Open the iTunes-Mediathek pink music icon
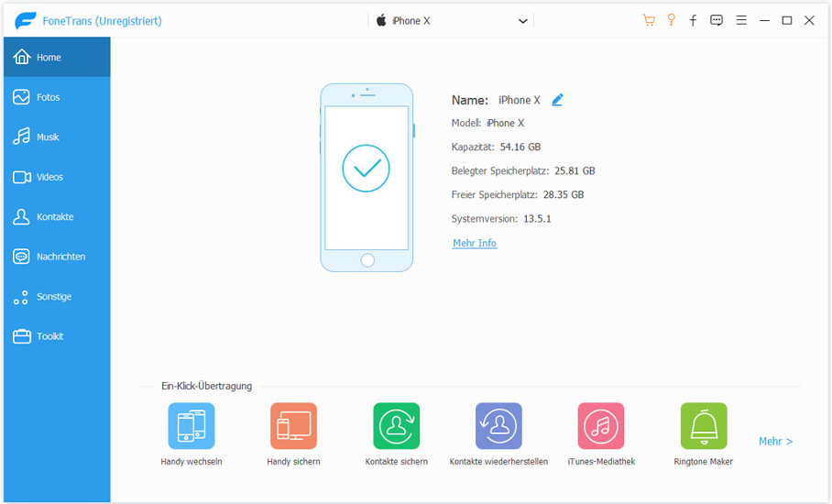This screenshot has height=504, width=832. click(601, 425)
